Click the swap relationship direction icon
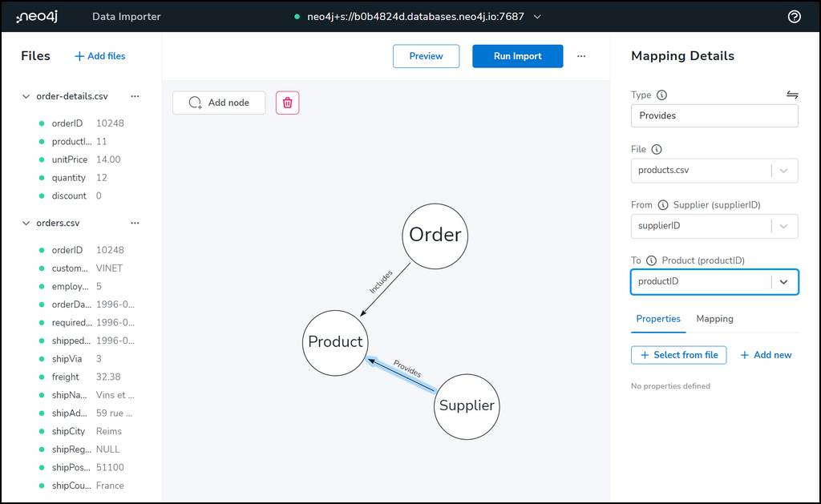This screenshot has width=821, height=504. point(792,94)
